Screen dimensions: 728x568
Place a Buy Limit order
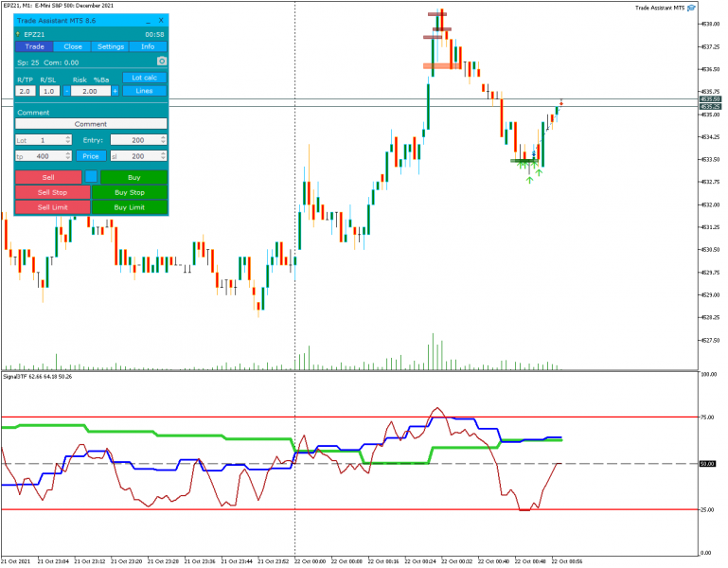[x=130, y=207]
